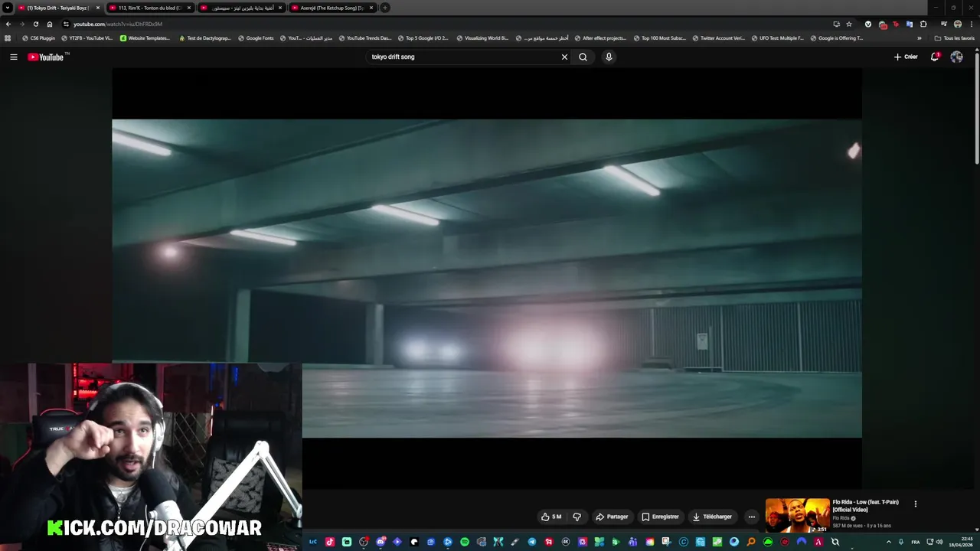Bookmark this page with star icon

click(x=849, y=24)
